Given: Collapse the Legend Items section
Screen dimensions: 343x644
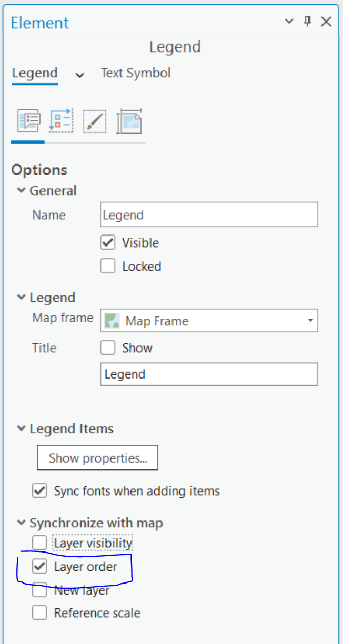Looking at the screenshot, I should coord(22,429).
